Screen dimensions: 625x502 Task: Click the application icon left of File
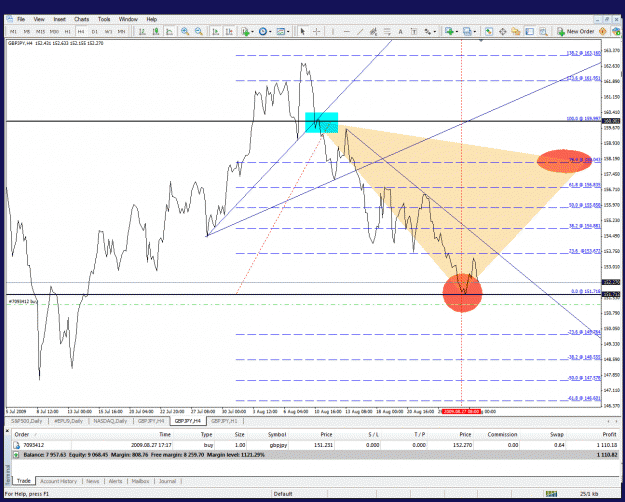click(10, 19)
